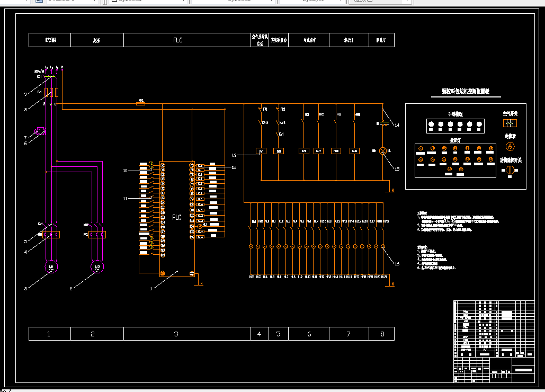
Task: Select last manual button circle on panel
Action: (x=479, y=124)
